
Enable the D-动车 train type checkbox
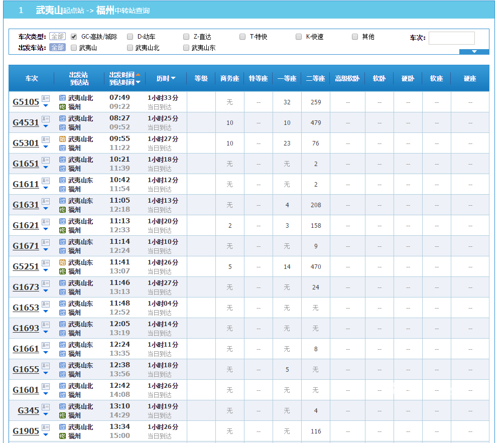[130, 37]
